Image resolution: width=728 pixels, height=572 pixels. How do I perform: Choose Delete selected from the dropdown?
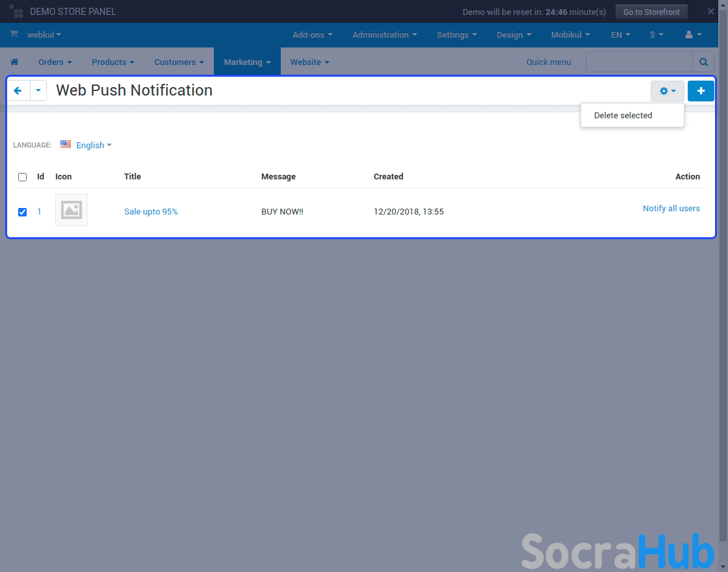623,116
